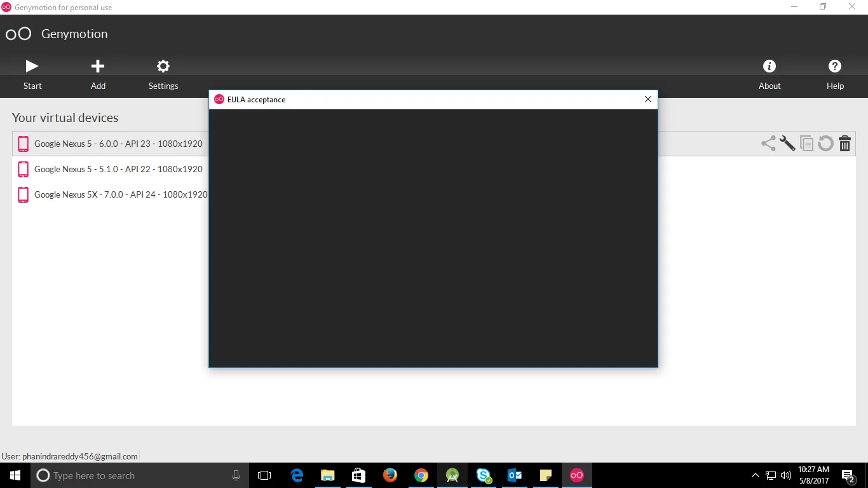Select Google Nexus 5X 7.0.0 API 24 device
Image resolution: width=868 pixels, height=488 pixels.
coord(433,194)
